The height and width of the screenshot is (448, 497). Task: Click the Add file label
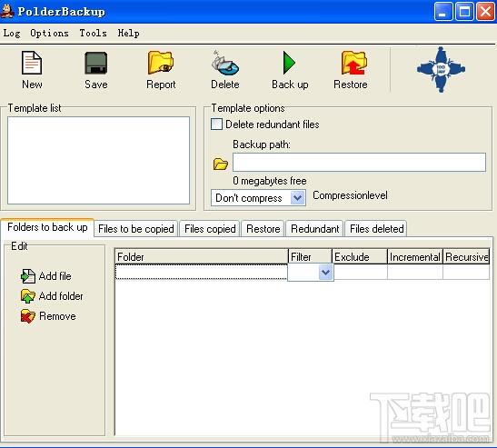coord(55,276)
